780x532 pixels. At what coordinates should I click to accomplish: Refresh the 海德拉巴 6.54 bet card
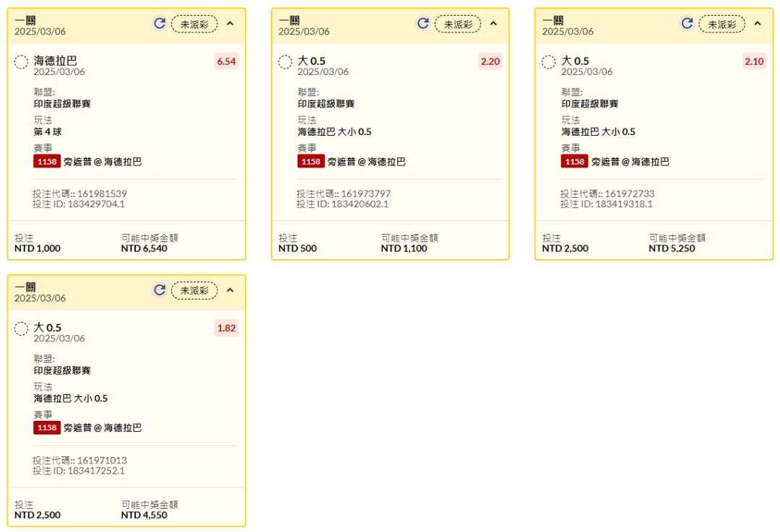coord(159,23)
